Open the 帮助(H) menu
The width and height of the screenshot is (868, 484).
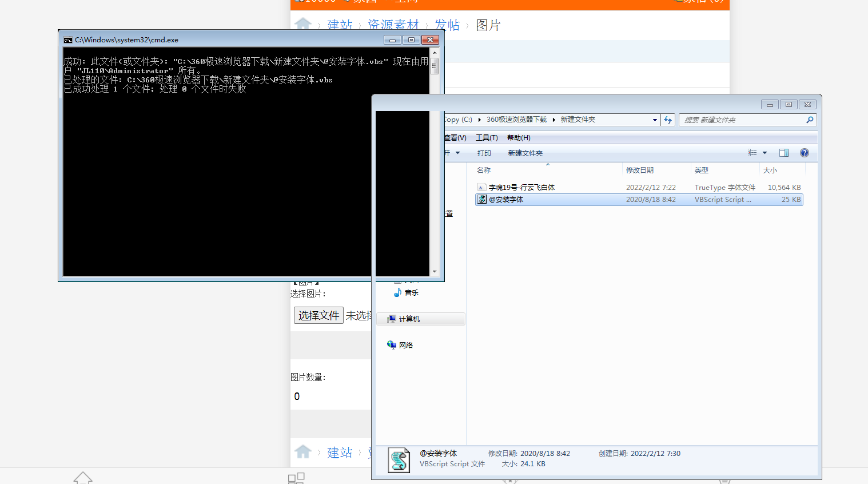click(x=518, y=137)
